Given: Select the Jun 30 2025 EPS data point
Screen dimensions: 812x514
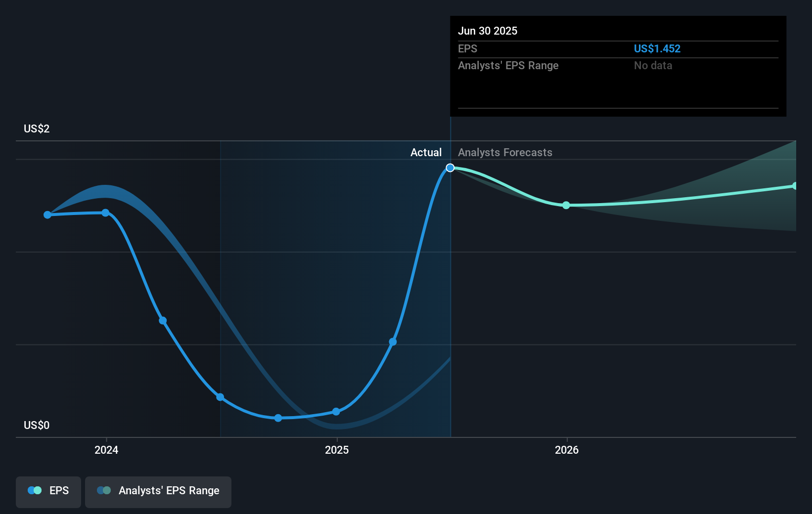Looking at the screenshot, I should [450, 168].
